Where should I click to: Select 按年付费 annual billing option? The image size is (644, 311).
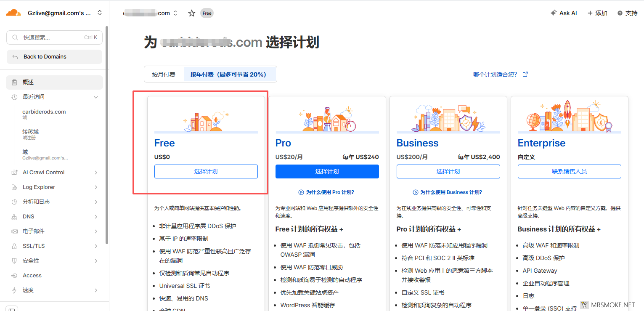point(228,74)
